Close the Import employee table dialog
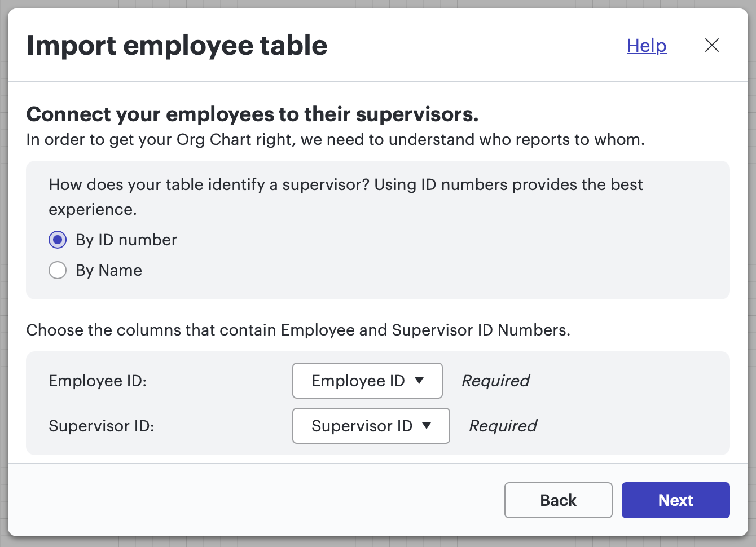Image resolution: width=756 pixels, height=547 pixels. (712, 46)
